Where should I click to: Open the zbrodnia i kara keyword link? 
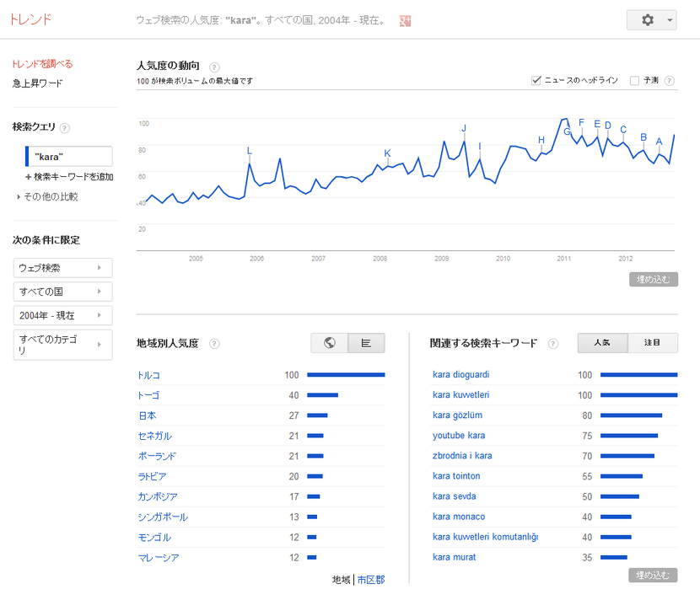coord(462,456)
